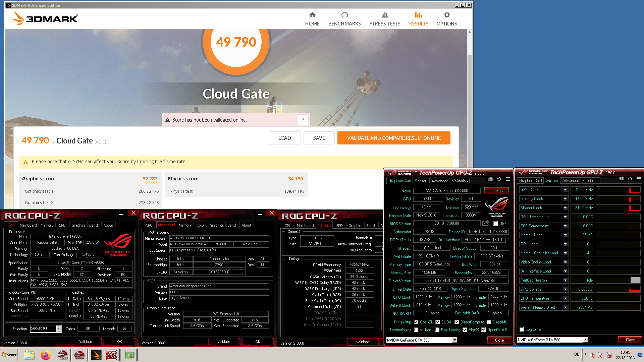Click the GPU Voltage sensor graph

click(x=618, y=289)
